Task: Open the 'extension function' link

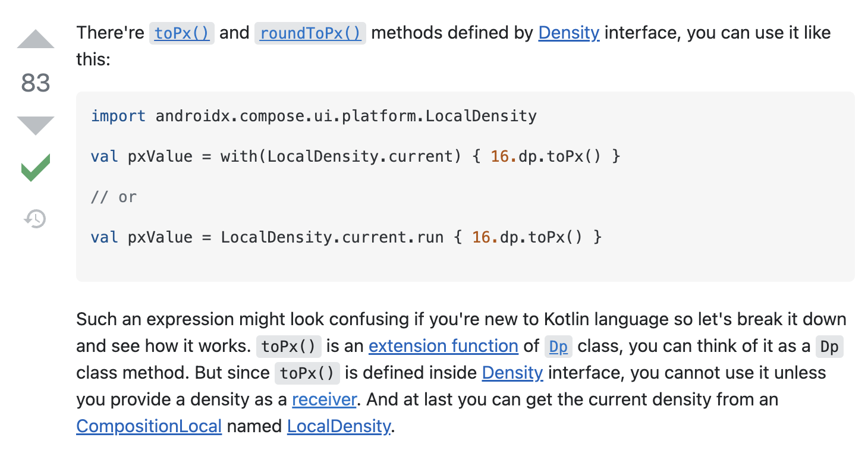Action: click(443, 346)
